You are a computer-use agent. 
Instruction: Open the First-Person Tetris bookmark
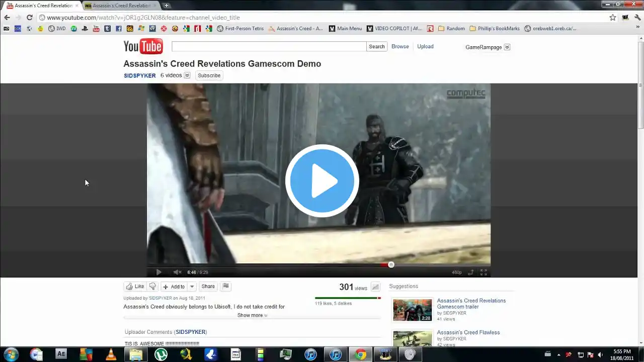tap(240, 29)
